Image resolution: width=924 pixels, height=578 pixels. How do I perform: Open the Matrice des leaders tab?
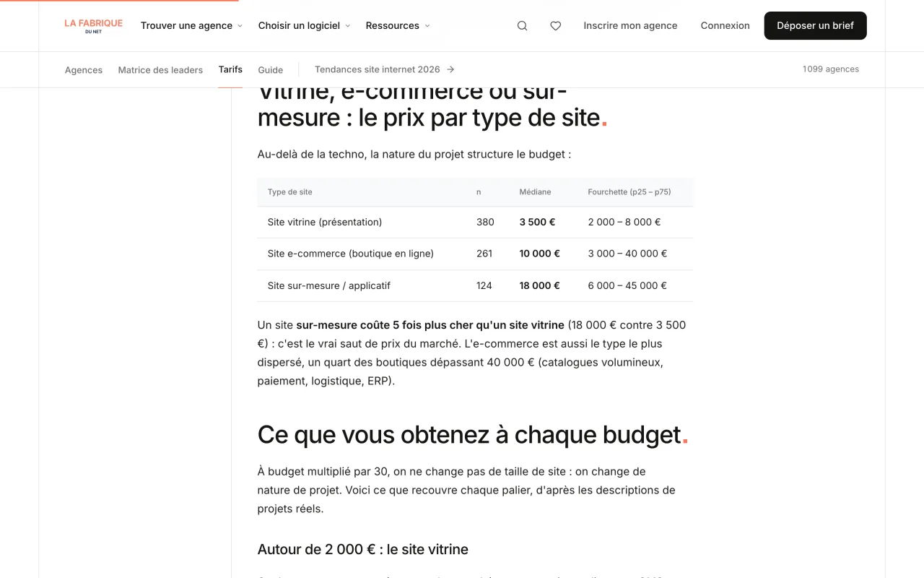[x=160, y=70]
